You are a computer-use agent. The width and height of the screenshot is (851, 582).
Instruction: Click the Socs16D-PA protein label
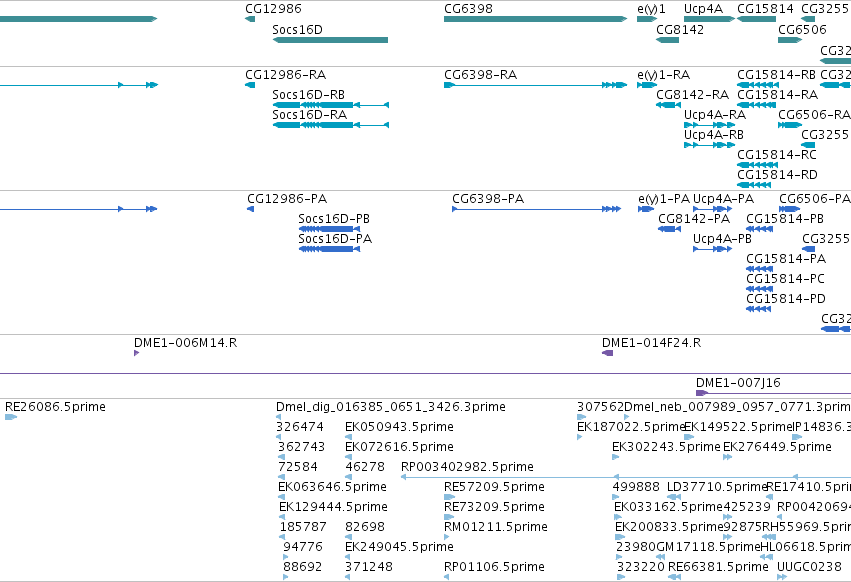click(x=335, y=239)
